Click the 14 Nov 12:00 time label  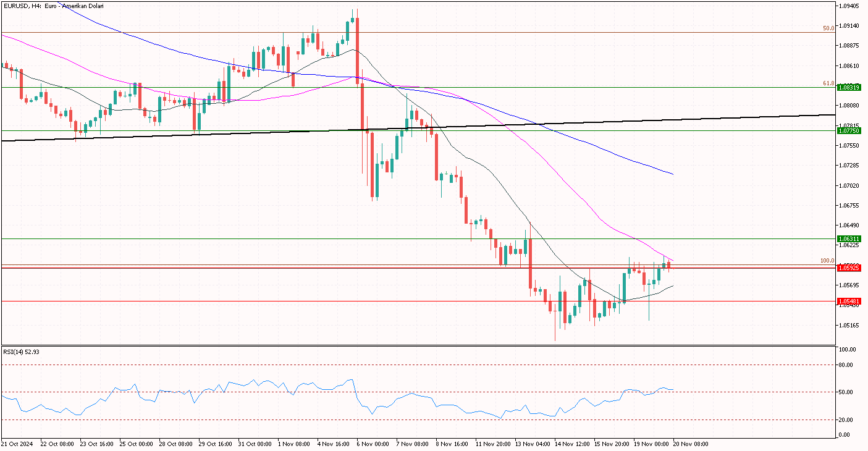point(572,444)
